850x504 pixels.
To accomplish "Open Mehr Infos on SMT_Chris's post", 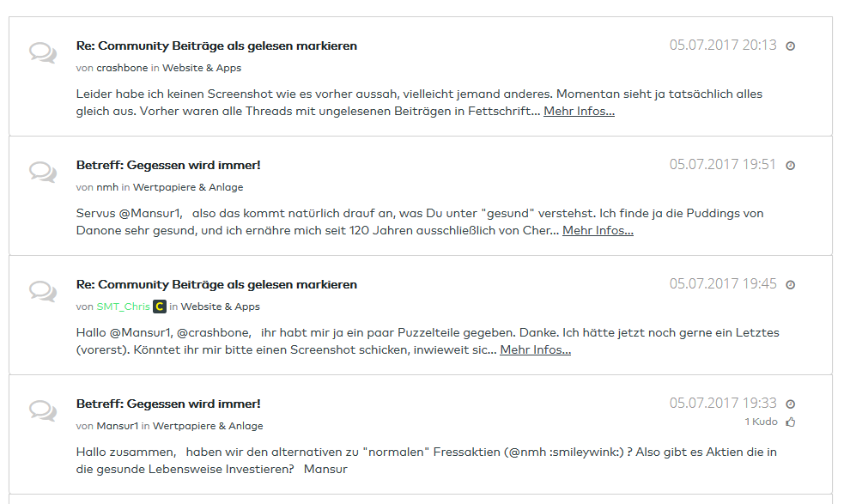I will (x=536, y=349).
